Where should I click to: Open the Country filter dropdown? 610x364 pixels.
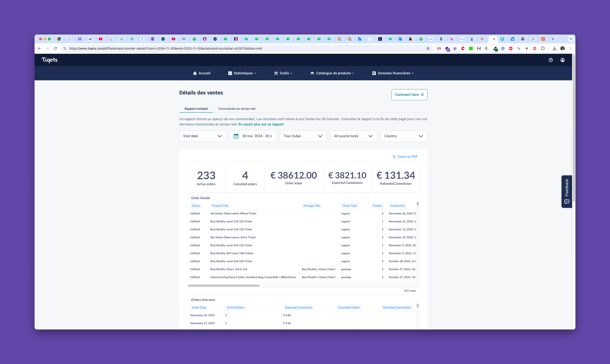tap(404, 136)
